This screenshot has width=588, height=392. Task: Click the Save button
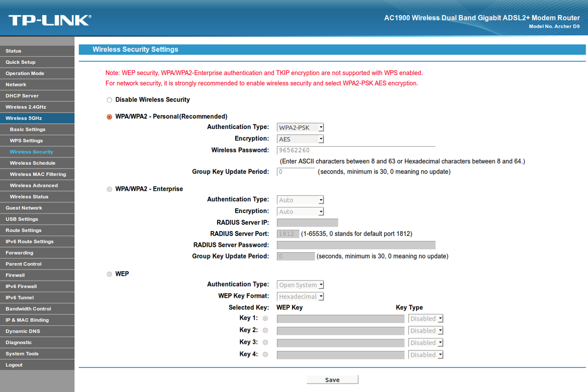332,379
